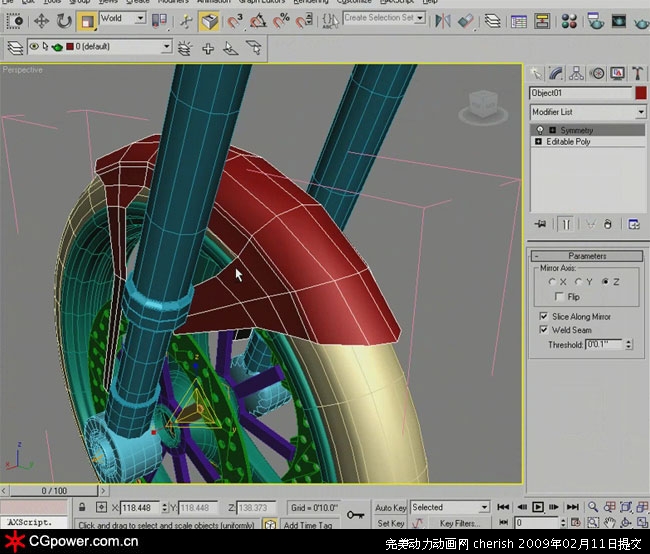The height and width of the screenshot is (554, 650).
Task: Open Configure Modifier Sets
Action: 634,224
